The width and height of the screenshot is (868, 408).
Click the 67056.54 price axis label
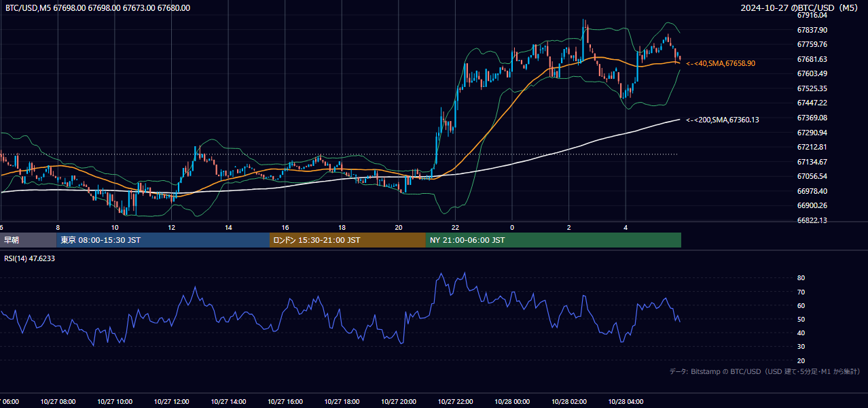coord(812,176)
